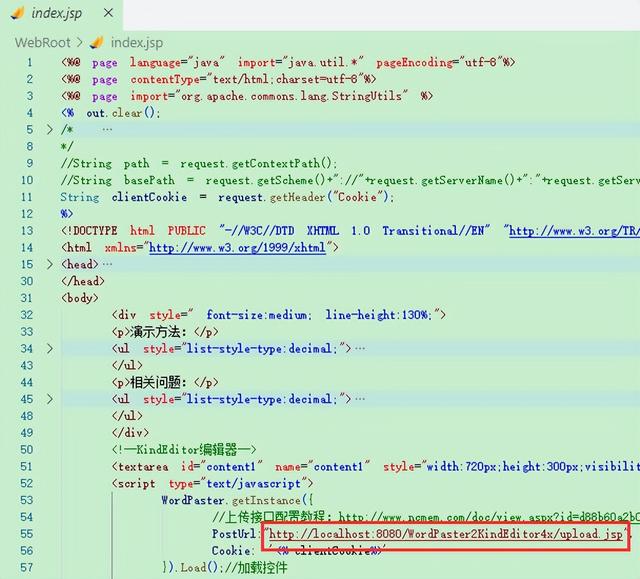Open the localhost upload.jsp PostUrl link
The height and width of the screenshot is (579, 640).
446,534
